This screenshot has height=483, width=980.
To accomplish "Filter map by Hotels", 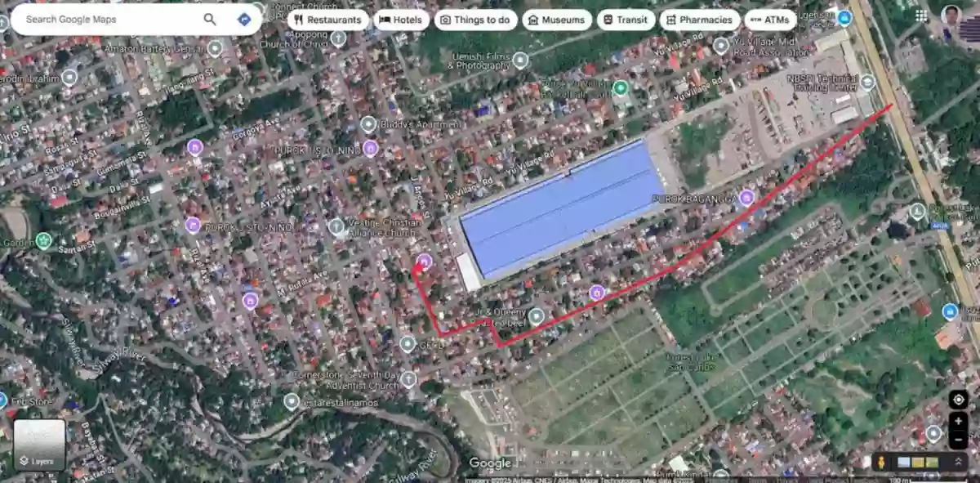I will coord(402,20).
